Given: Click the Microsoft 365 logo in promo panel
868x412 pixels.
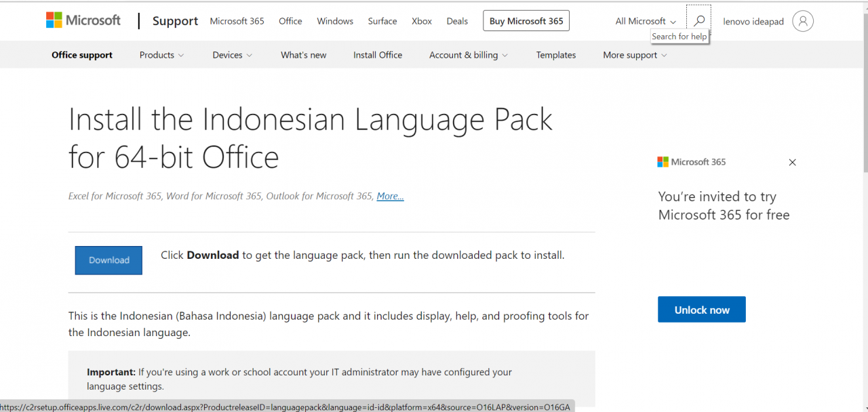Looking at the screenshot, I should click(692, 162).
